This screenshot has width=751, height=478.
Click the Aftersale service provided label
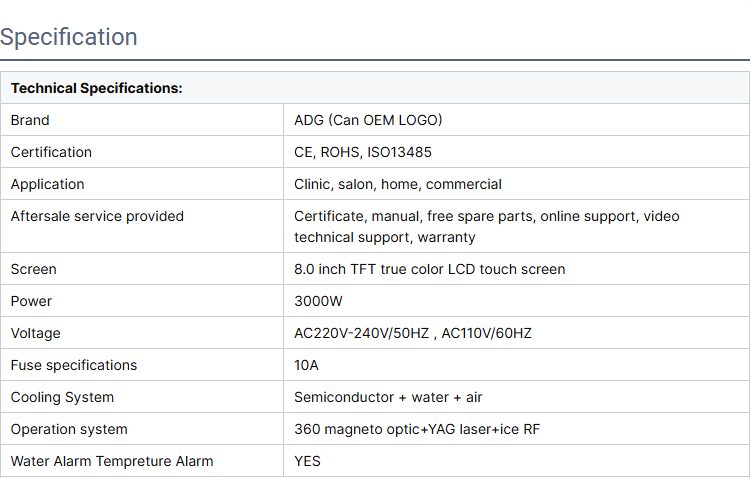click(x=97, y=216)
